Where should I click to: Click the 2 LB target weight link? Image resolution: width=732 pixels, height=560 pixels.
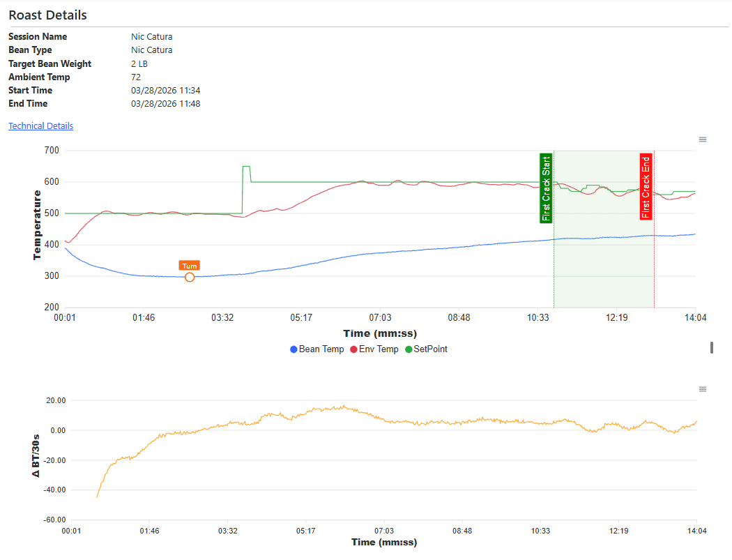pos(139,63)
